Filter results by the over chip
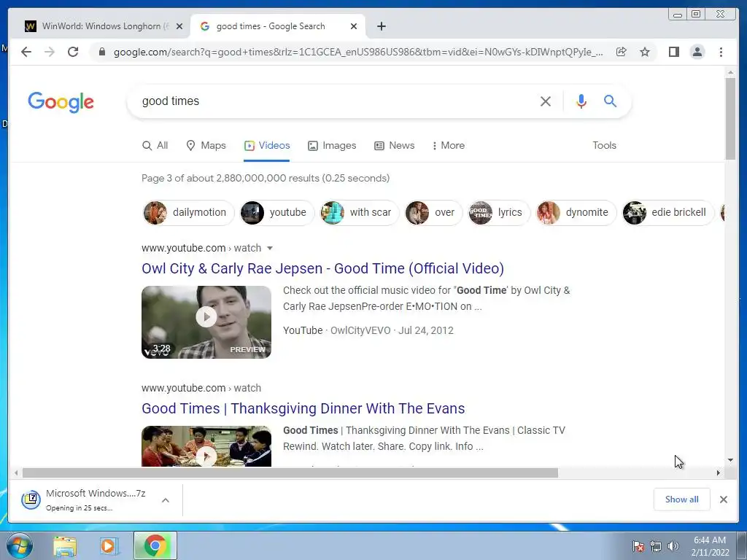 click(x=433, y=212)
